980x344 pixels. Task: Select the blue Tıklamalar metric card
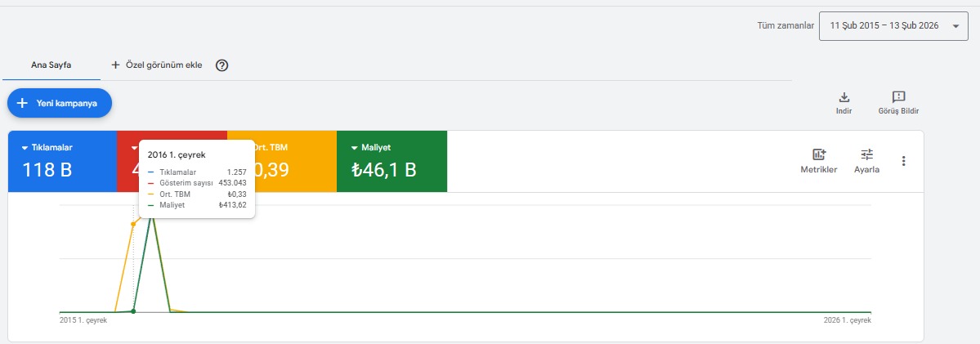[62, 161]
